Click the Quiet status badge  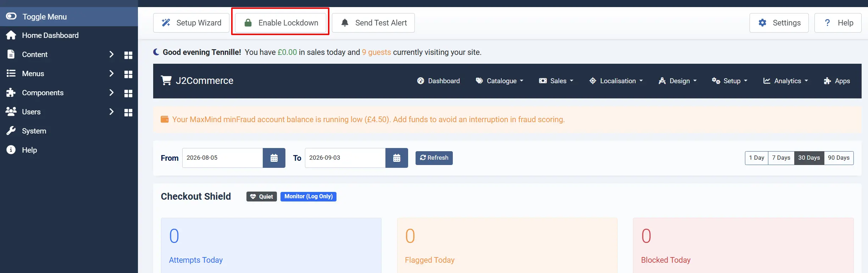[x=262, y=197]
